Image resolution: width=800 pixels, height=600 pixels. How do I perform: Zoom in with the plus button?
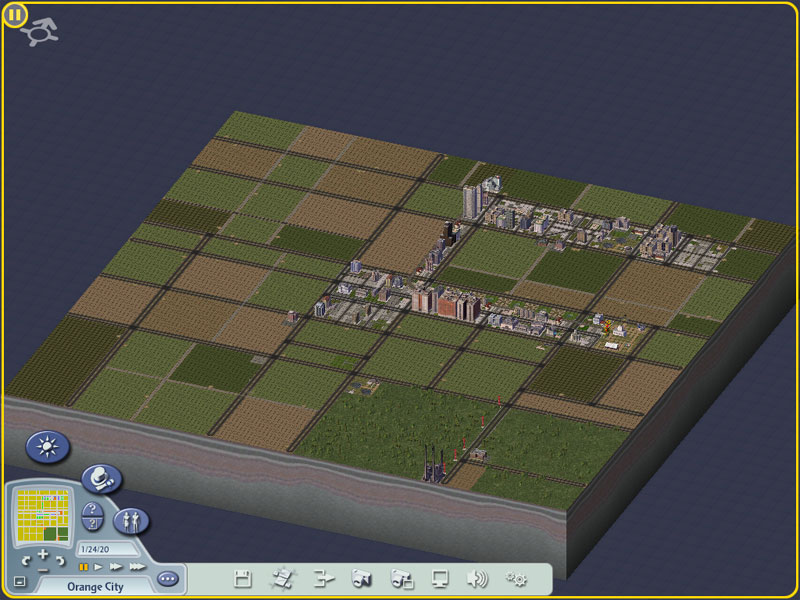point(43,555)
